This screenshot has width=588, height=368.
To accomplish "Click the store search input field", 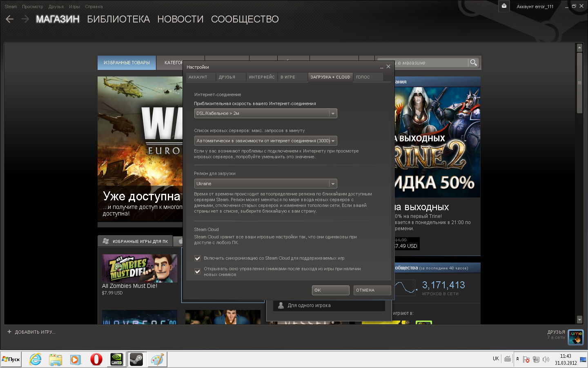I will tap(422, 63).
